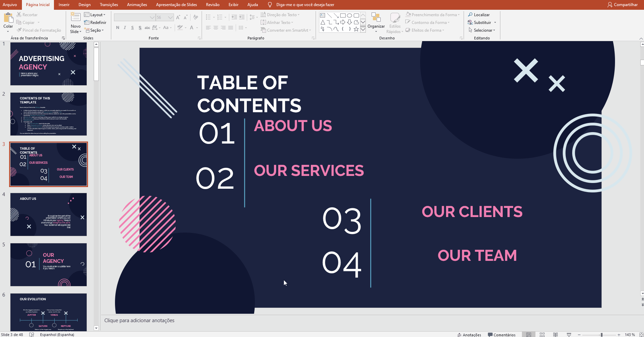
Task: Open the font size combo box
Action: [x=165, y=18]
